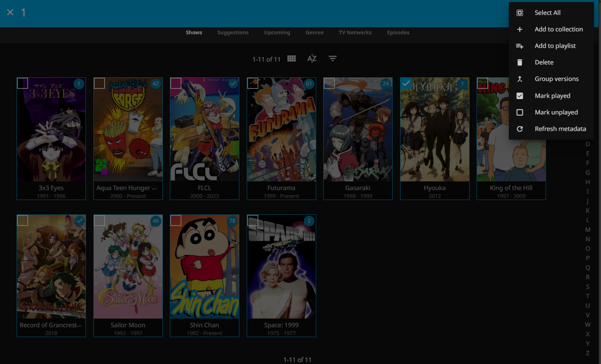This screenshot has width=601, height=364.
Task: Open the A-Z sort options
Action: tap(312, 59)
